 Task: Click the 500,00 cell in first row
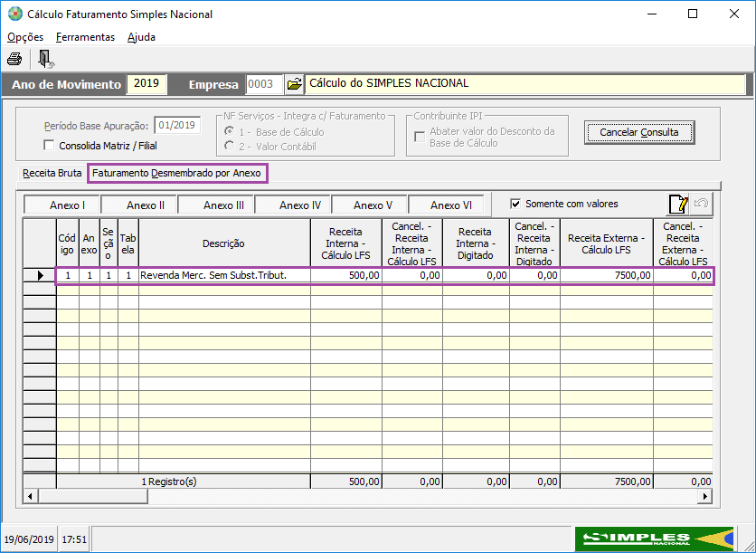[x=346, y=275]
